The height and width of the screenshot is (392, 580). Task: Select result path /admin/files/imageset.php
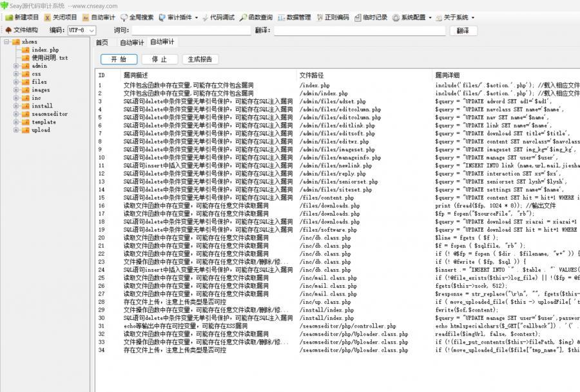[x=337, y=149]
